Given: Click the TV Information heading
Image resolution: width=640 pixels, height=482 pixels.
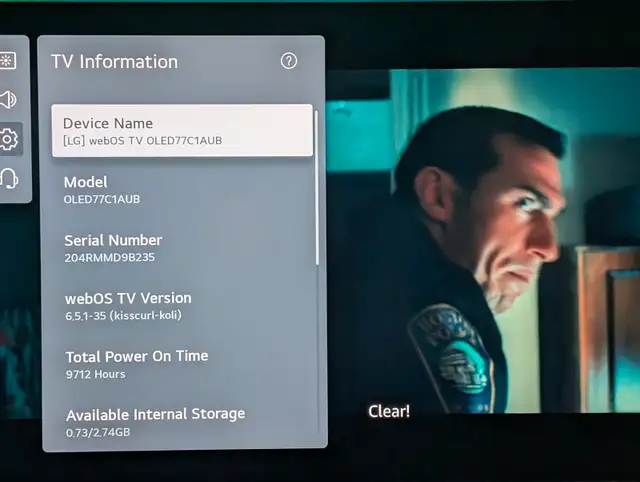Looking at the screenshot, I should (x=114, y=62).
